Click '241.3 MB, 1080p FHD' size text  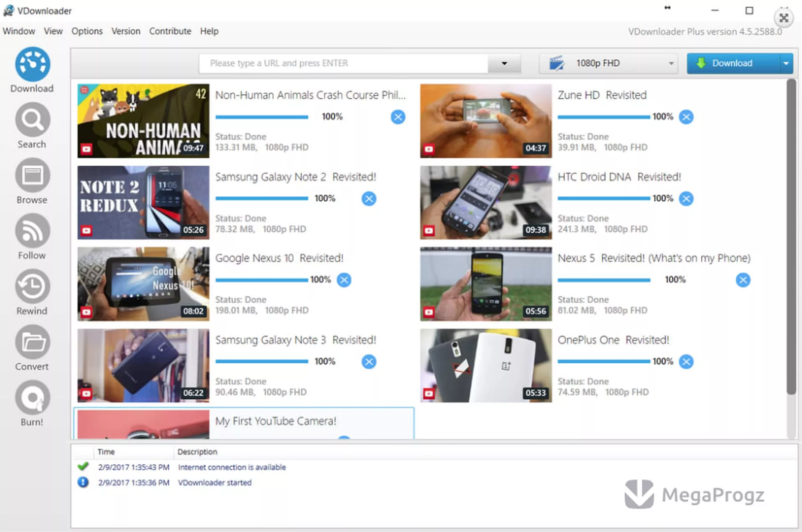click(602, 229)
